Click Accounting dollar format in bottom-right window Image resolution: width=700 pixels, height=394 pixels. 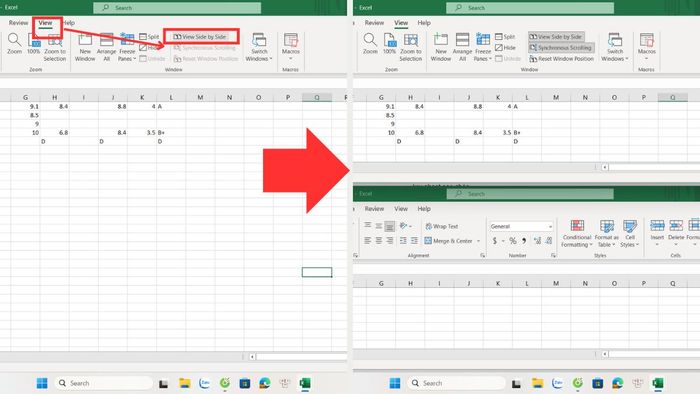[x=495, y=241]
